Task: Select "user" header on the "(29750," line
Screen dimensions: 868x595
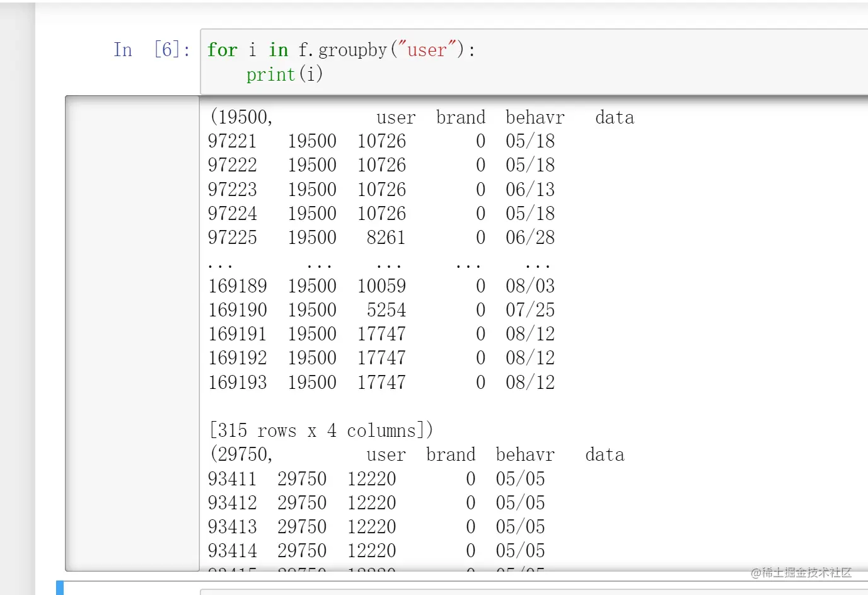Action: point(386,454)
